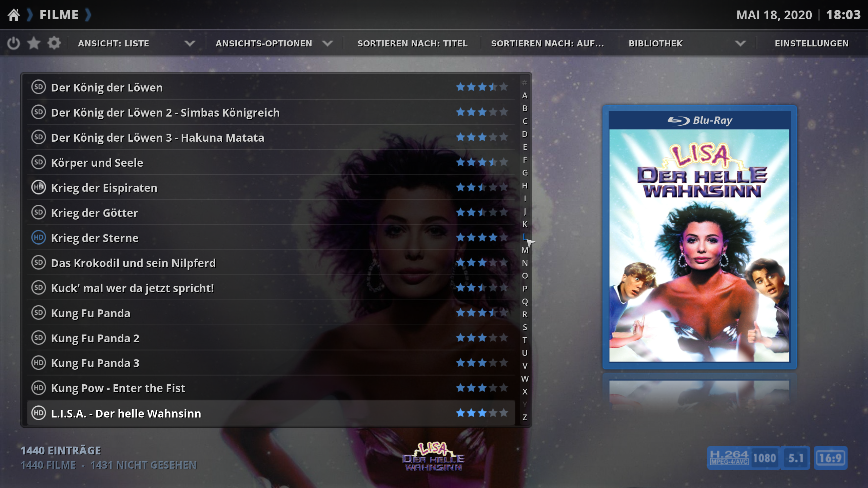Select Körper und Seele
This screenshot has width=868, height=488.
[271, 162]
